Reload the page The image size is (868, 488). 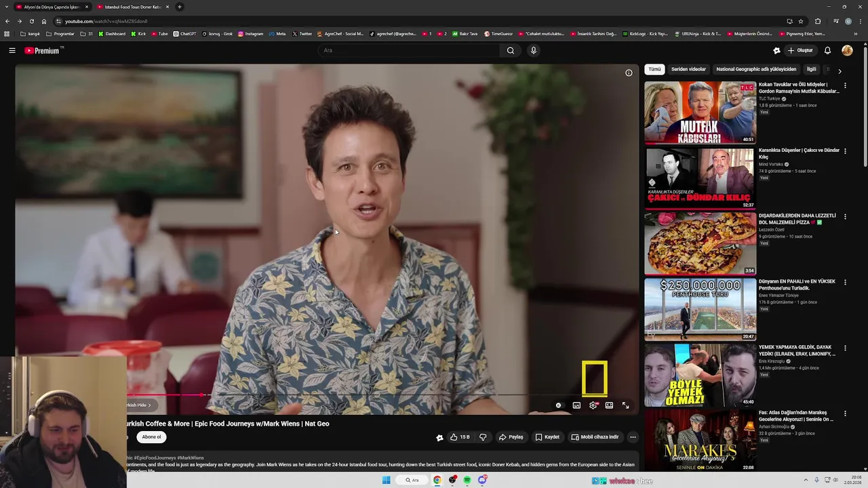pyautogui.click(x=32, y=21)
